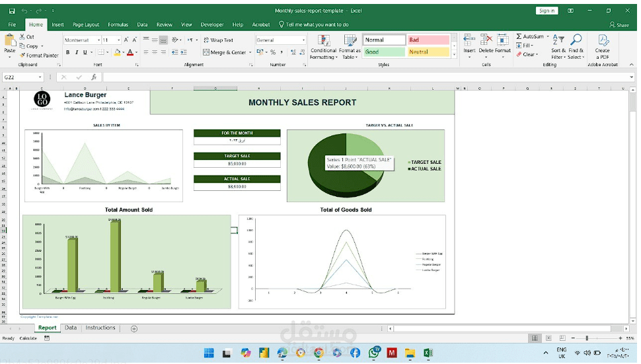Click the AutoSum sigma icon
The width and height of the screenshot is (641, 364).
click(519, 37)
